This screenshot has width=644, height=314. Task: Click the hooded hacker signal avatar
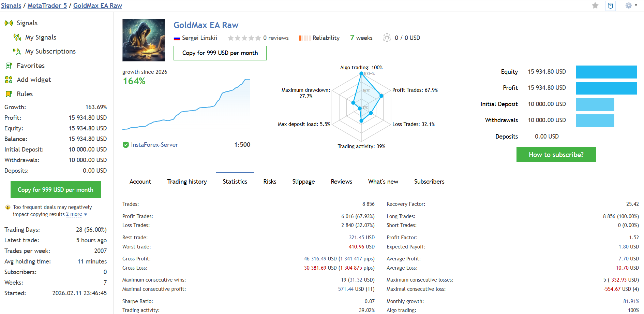point(144,40)
